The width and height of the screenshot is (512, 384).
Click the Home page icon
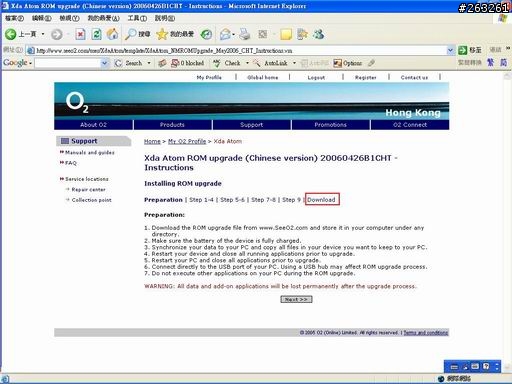pos(112,34)
